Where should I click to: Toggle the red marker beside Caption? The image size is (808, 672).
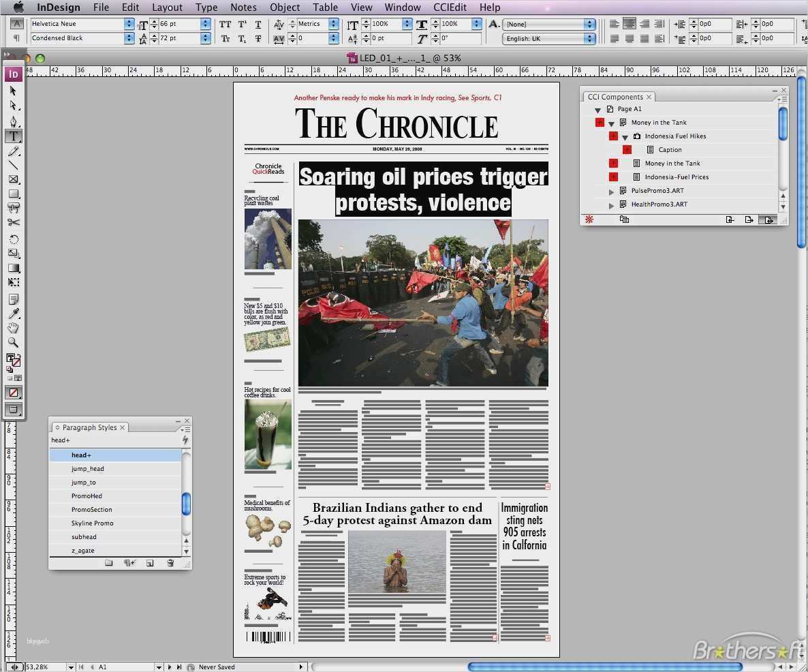[627, 150]
